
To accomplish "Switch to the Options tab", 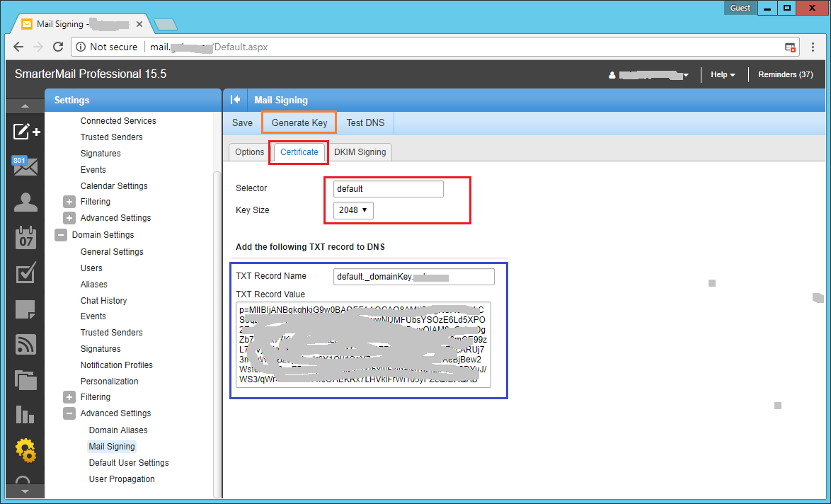I will click(x=250, y=152).
